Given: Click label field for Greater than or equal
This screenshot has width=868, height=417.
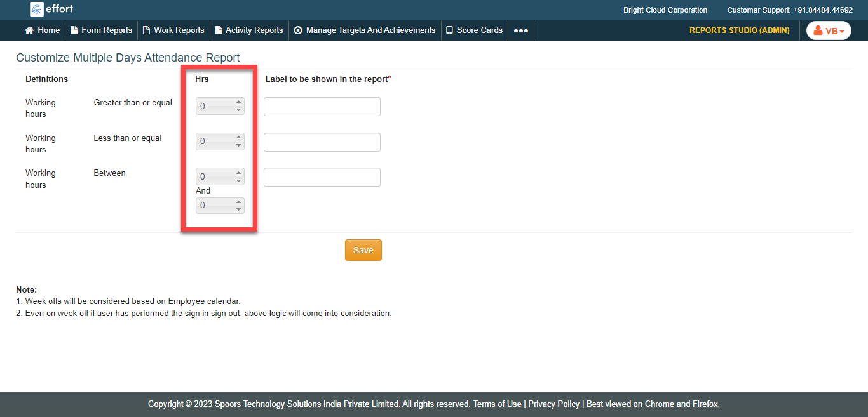Looking at the screenshot, I should [322, 107].
